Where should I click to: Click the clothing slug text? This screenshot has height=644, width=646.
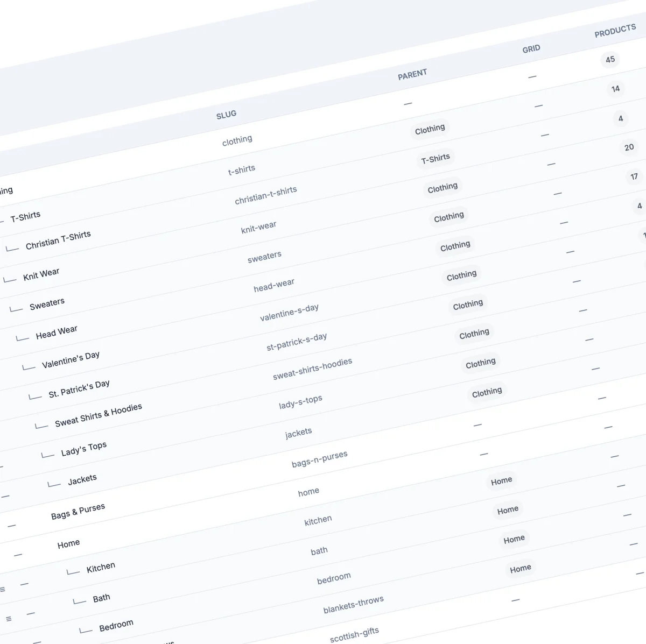(x=237, y=139)
